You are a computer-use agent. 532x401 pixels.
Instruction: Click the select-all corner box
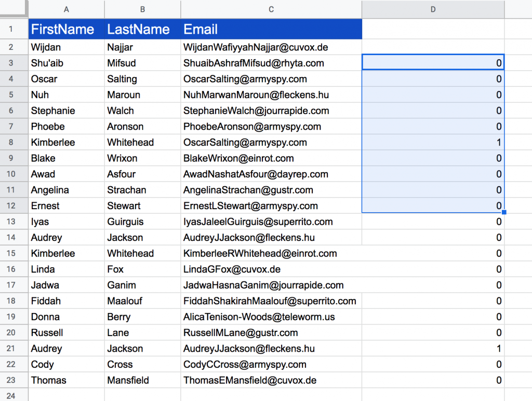pos(14,8)
